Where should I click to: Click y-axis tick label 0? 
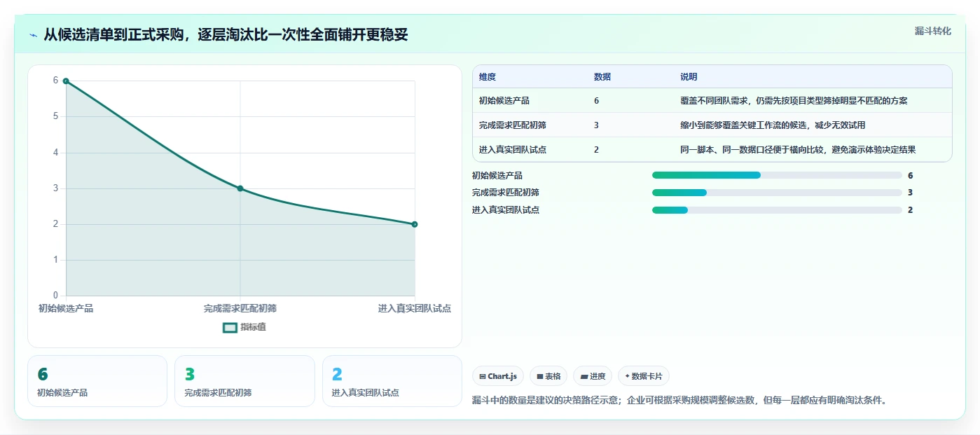click(56, 296)
